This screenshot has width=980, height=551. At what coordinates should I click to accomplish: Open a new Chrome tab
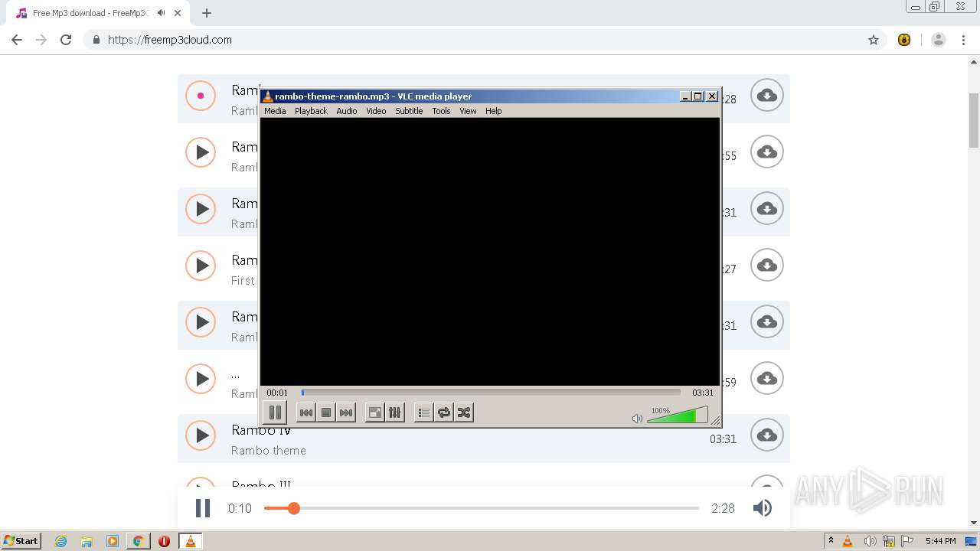pos(207,13)
